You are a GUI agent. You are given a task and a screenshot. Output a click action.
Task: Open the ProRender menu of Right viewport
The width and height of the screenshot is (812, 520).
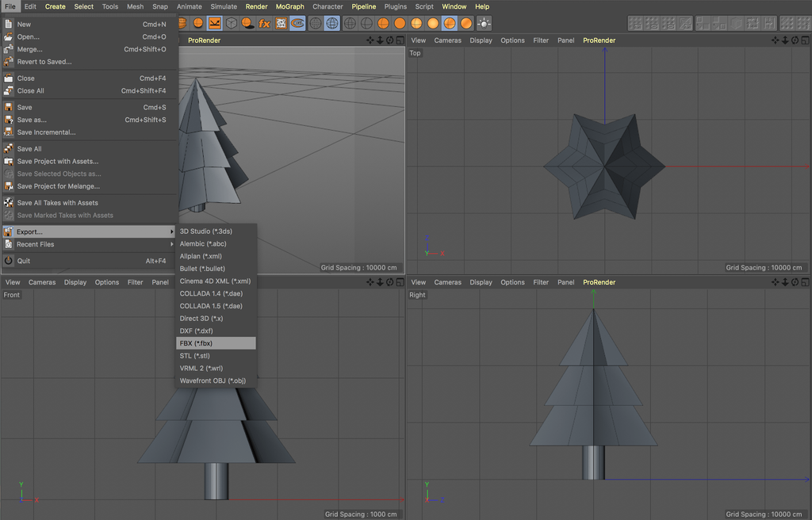click(x=599, y=282)
